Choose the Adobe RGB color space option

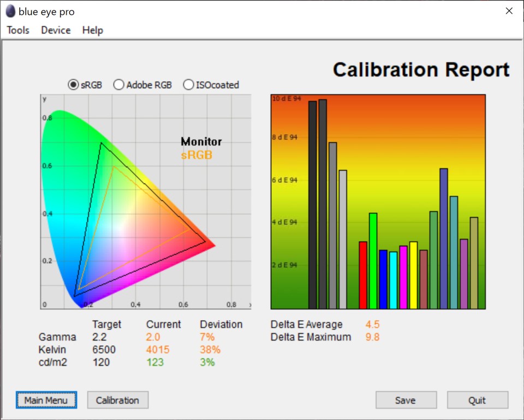pyautogui.click(x=118, y=85)
